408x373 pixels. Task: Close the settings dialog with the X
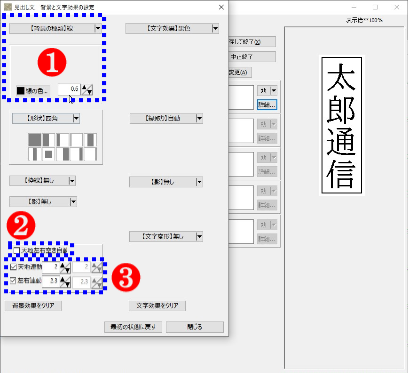221,7
